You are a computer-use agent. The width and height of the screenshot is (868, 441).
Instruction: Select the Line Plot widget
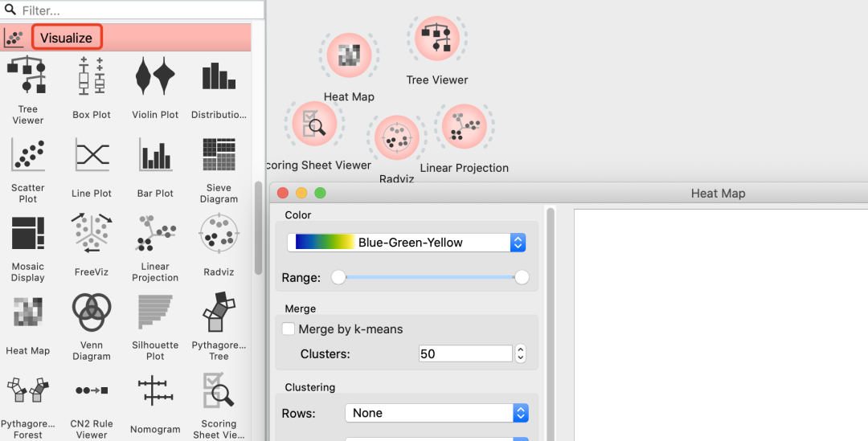pos(92,168)
